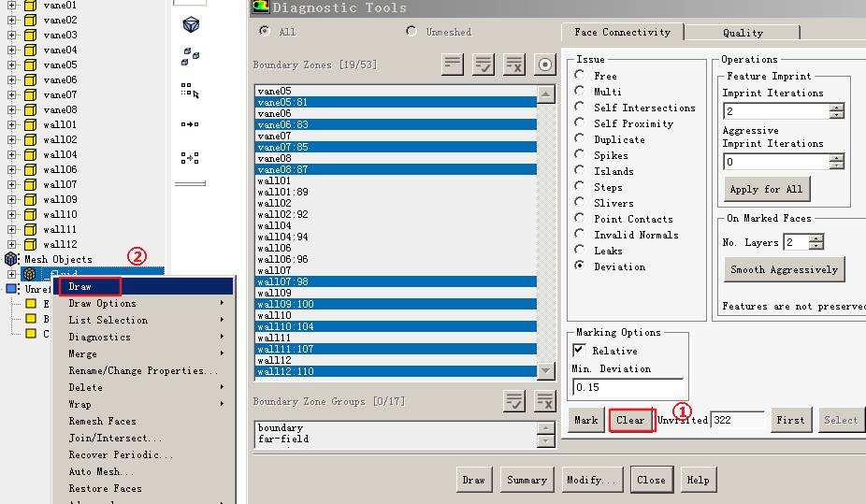
Task: Click Boundary Zone Groups deselect-all icon
Action: click(545, 401)
